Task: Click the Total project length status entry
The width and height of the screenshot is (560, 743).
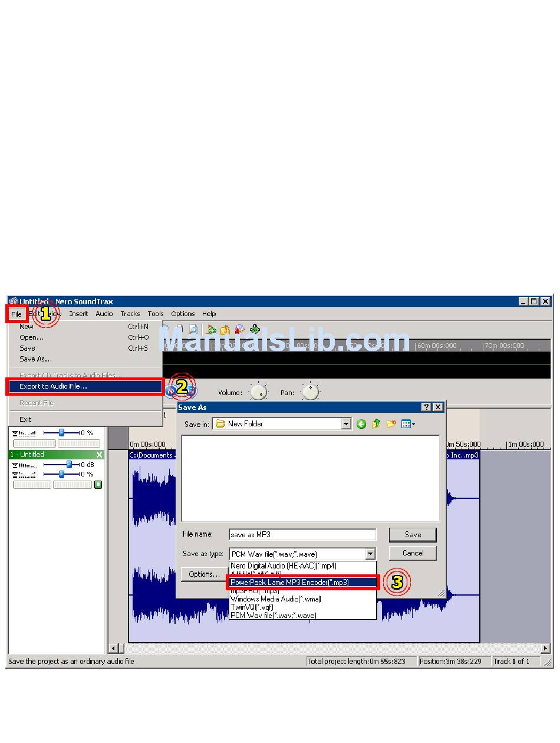Action: tap(361, 662)
